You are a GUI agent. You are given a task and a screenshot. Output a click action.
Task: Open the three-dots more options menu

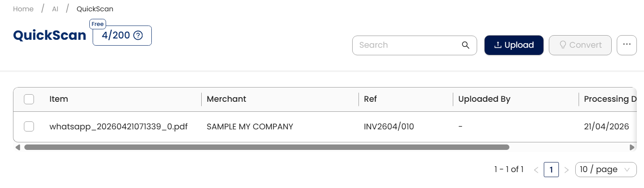point(627,45)
